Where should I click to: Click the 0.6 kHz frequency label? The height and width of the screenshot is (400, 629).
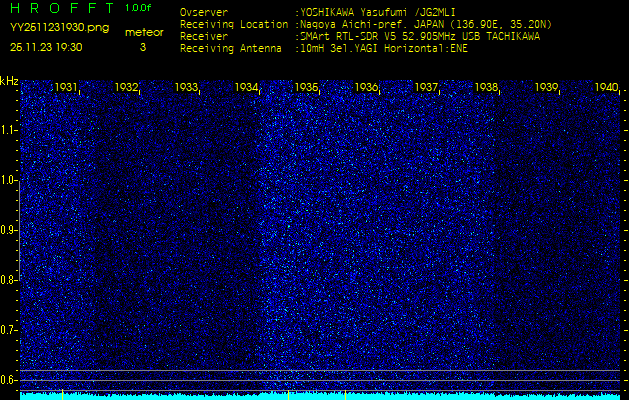click(x=9, y=380)
